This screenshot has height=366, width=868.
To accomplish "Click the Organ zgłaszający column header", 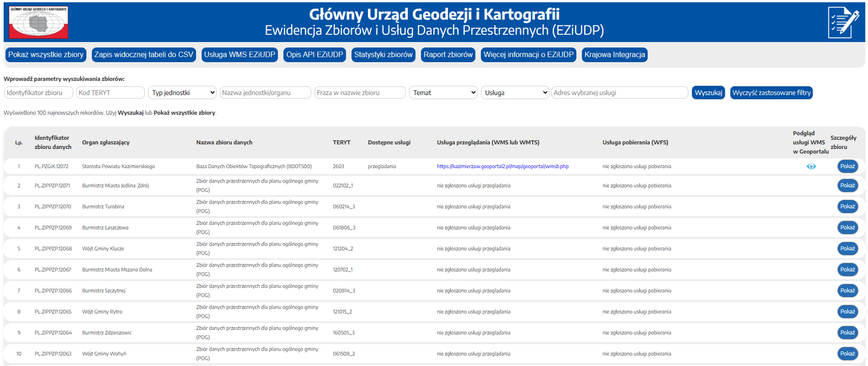I will point(106,142).
